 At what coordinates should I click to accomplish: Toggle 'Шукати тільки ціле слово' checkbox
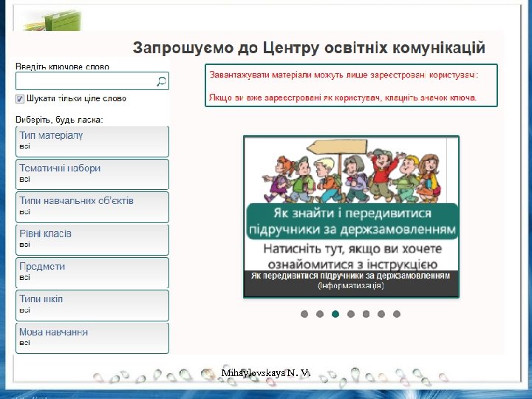pos(20,99)
